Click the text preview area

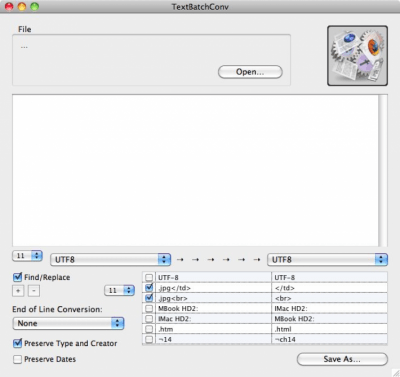[x=195, y=170]
